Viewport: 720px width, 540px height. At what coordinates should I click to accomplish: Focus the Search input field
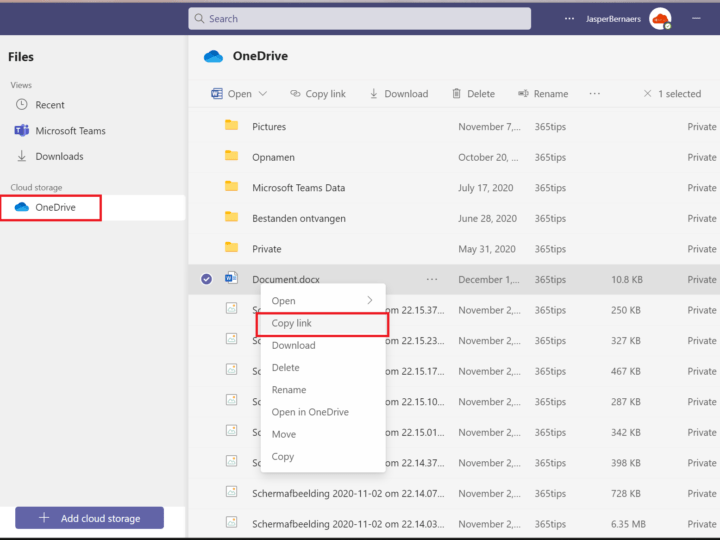(360, 18)
